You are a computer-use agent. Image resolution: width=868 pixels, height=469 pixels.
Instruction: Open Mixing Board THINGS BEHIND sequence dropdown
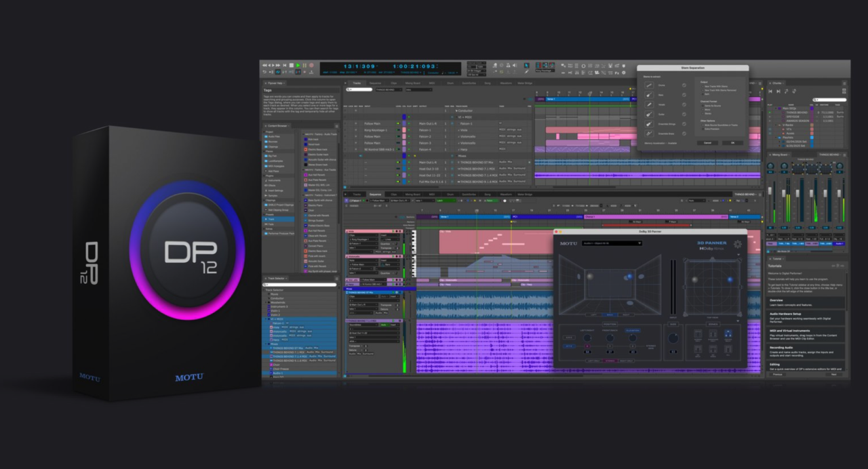coord(830,155)
